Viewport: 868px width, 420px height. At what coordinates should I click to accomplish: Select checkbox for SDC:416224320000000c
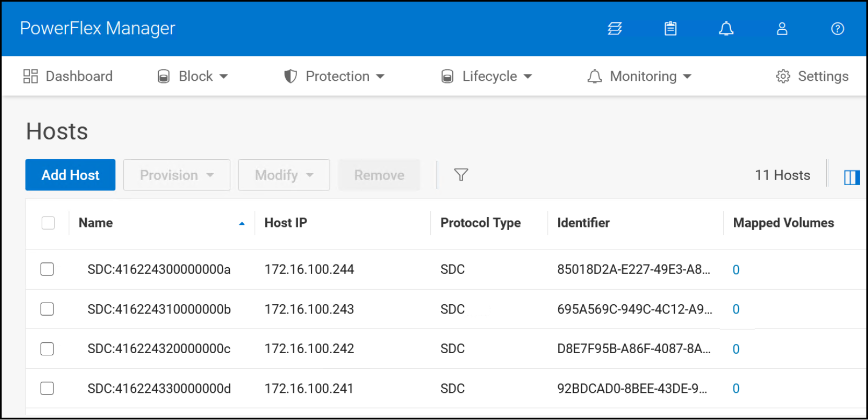tap(47, 349)
